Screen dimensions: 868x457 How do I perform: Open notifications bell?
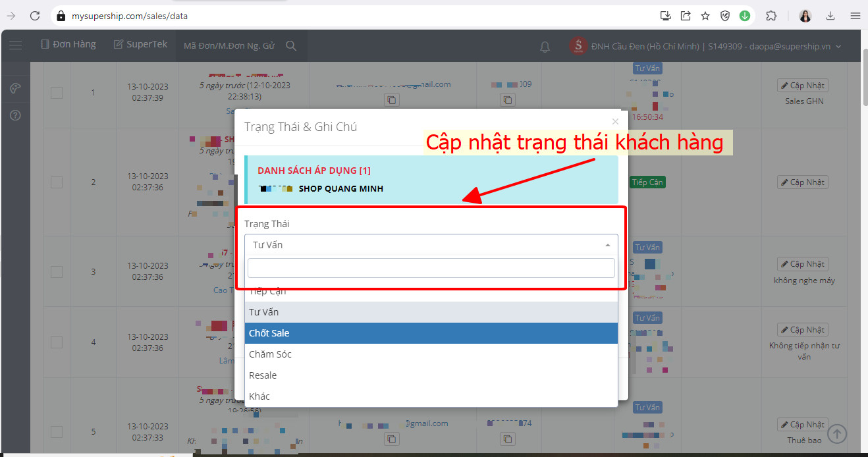tap(545, 47)
